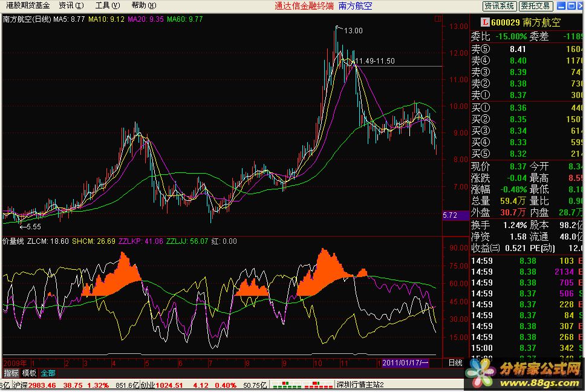Click the 南方航空(日线) chart title
Screen dimensions: 586x392
coord(27,19)
